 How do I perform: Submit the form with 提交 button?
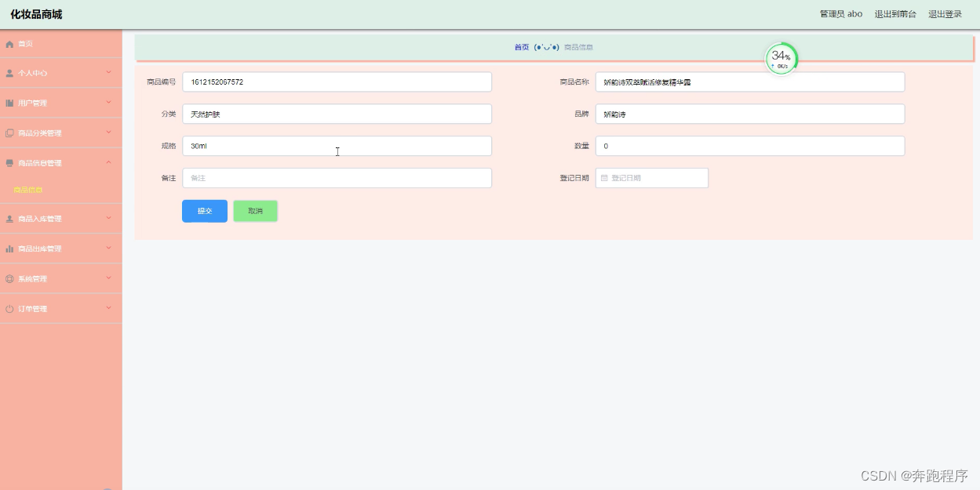[205, 211]
